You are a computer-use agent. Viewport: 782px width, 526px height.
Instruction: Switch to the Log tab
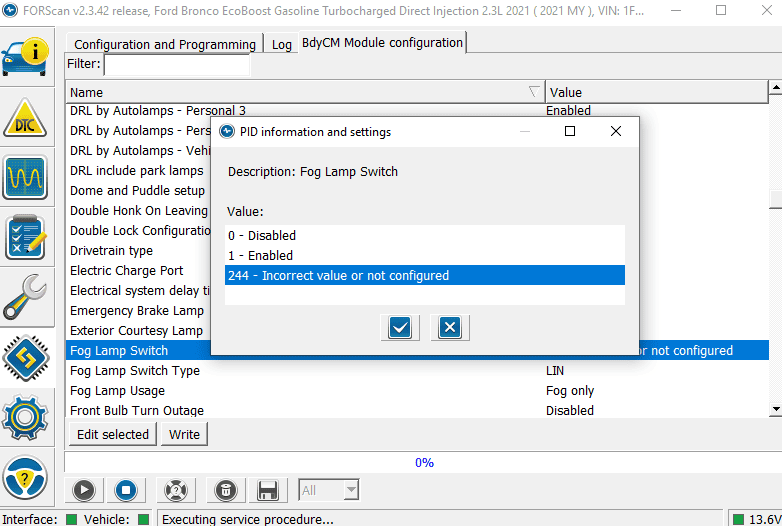pos(281,44)
